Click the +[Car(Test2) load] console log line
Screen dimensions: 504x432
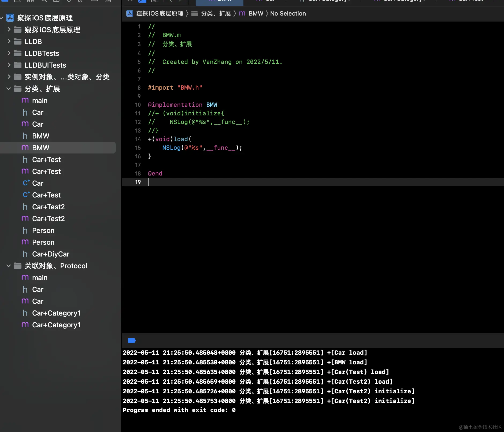[258, 382]
